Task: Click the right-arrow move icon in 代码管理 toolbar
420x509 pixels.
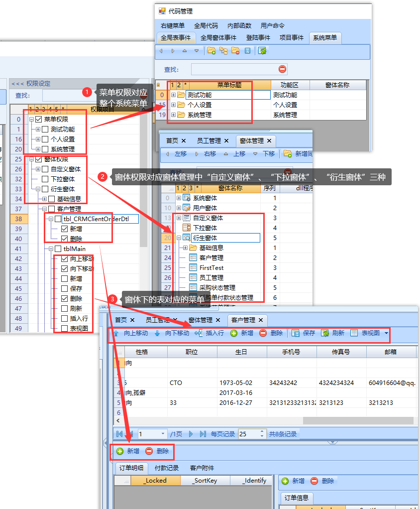Action: (x=173, y=51)
